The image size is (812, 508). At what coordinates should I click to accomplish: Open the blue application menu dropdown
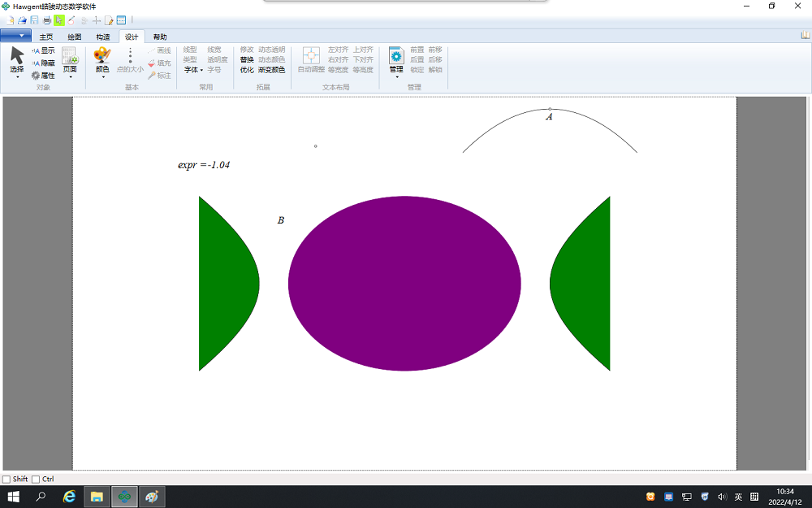point(15,36)
